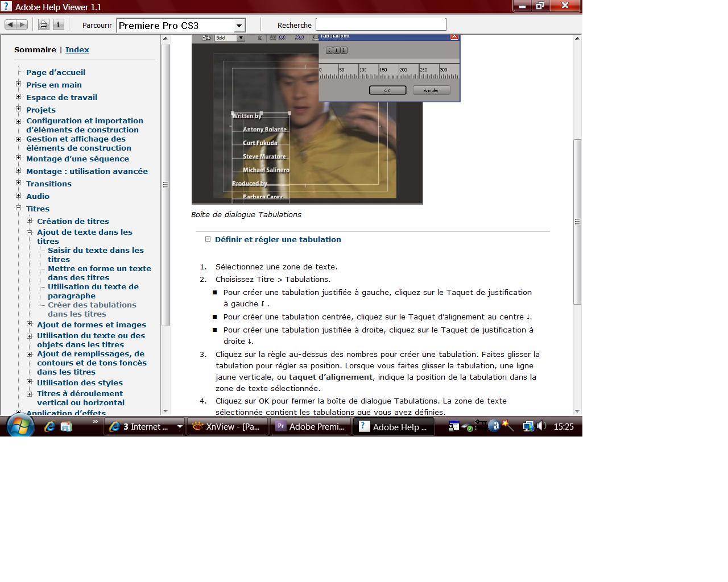Collapse the Titres section
728x582 pixels.
tap(19, 208)
